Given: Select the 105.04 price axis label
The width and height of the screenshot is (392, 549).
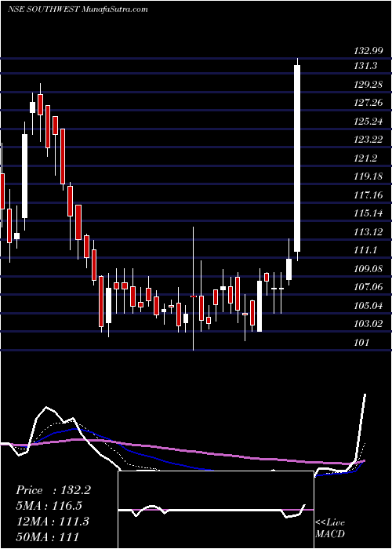Looking at the screenshot, I should pos(368,306).
